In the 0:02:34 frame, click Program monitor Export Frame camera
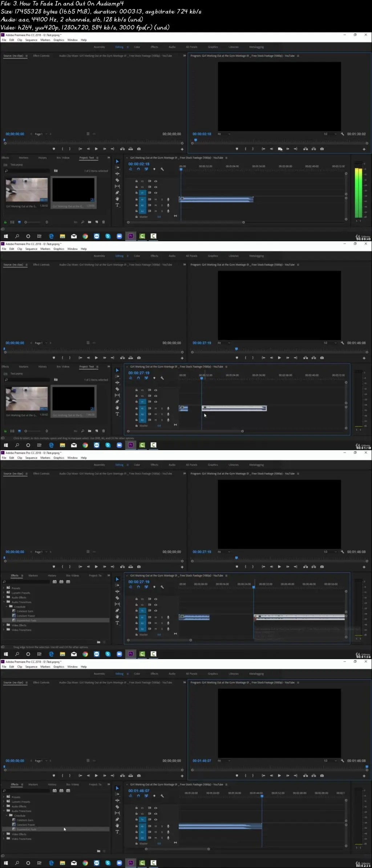Screen dimensions: 372x868 click(322, 775)
